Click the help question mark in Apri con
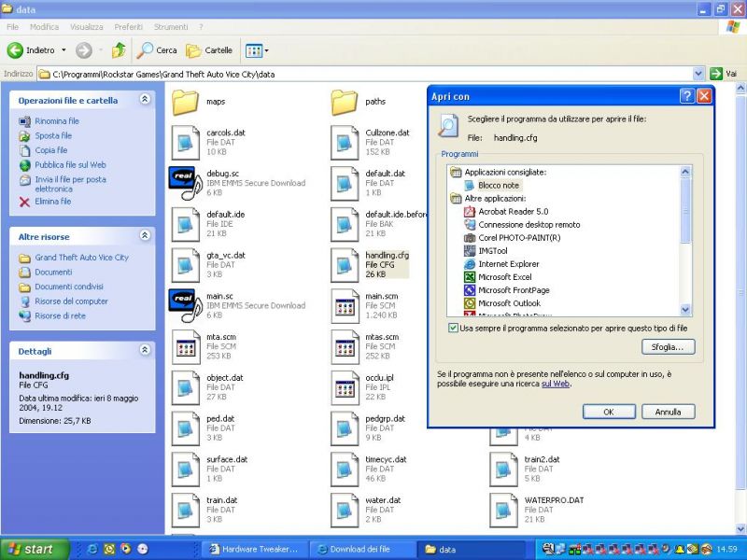Image resolution: width=747 pixels, height=560 pixels. tap(687, 97)
